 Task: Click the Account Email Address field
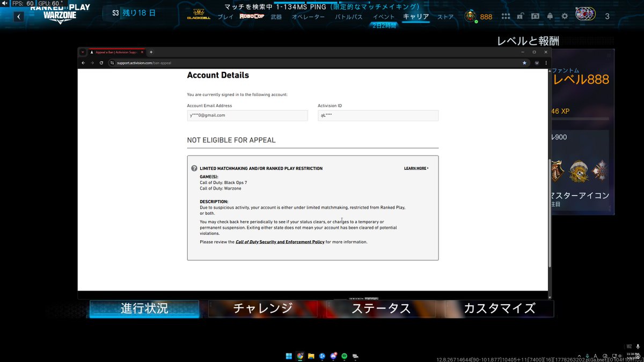pos(247,115)
